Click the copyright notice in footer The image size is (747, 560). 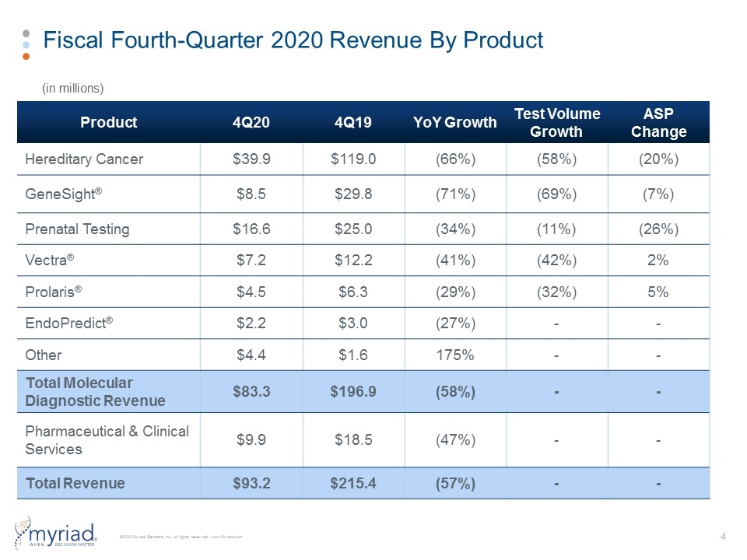(181, 537)
